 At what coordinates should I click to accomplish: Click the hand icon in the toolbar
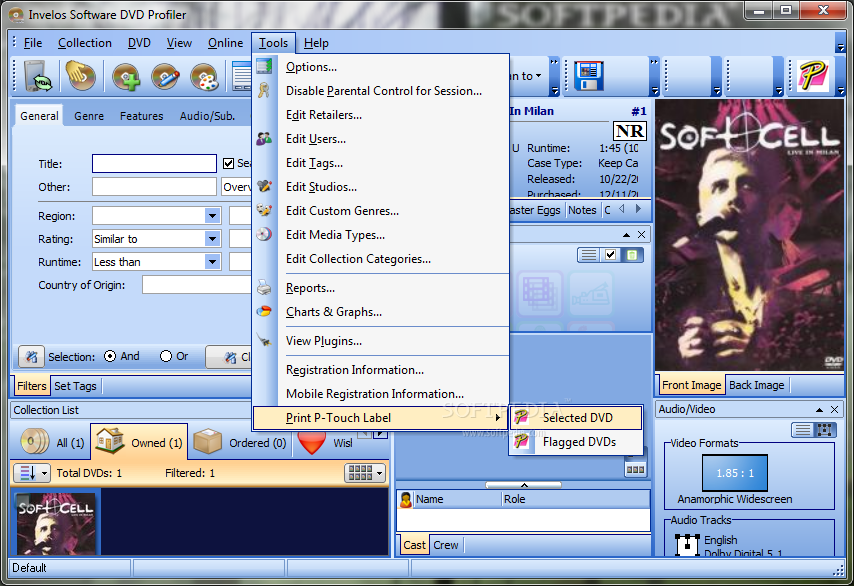tap(80, 75)
